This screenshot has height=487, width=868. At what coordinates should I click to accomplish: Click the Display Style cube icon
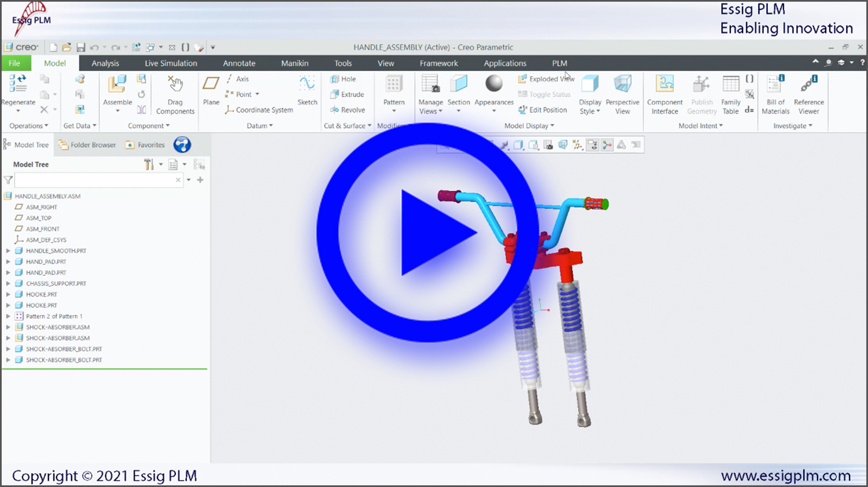(590, 84)
